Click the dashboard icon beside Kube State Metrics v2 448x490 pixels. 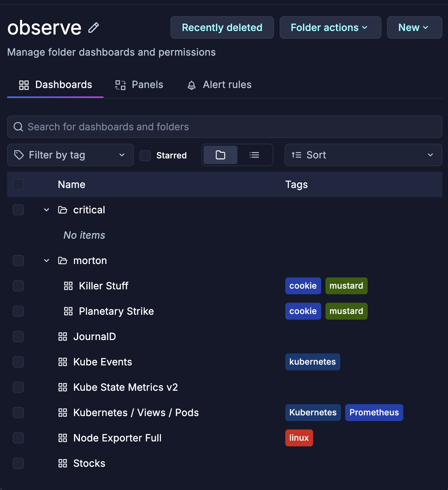63,387
